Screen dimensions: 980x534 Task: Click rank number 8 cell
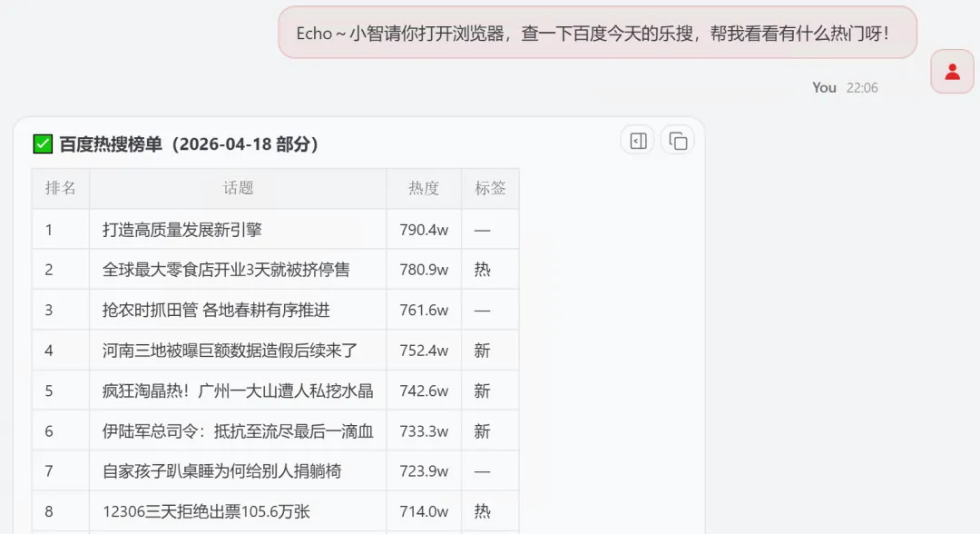click(61, 511)
